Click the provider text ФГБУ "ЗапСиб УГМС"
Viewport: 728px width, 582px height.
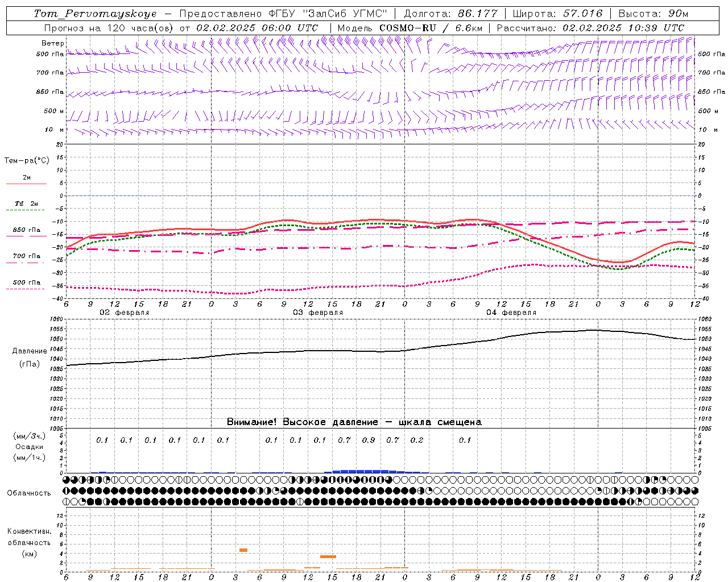pyautogui.click(x=328, y=14)
